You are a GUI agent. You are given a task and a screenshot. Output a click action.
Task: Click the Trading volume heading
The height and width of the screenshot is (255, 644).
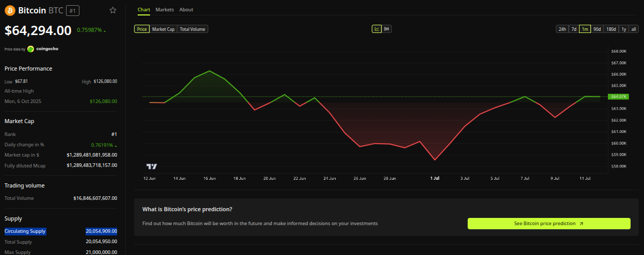[25, 185]
